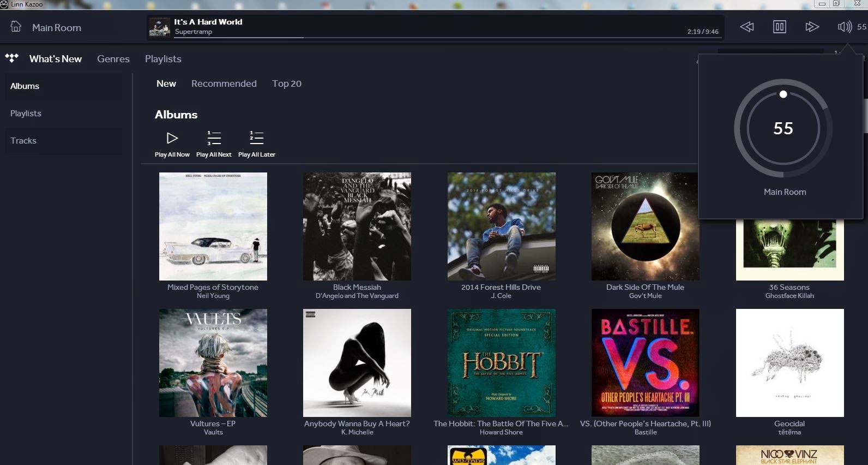Open Dark Side Of The Mule cover
Viewport: 868px width, 465px height.
(645, 226)
